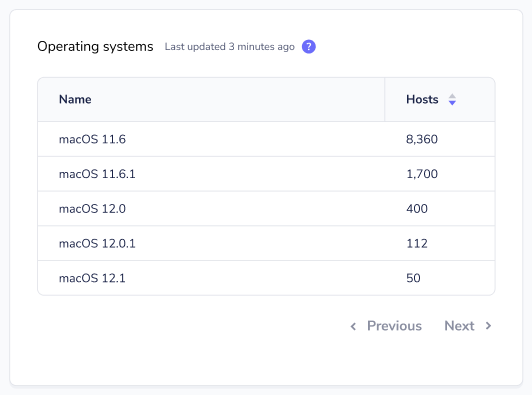Sort by the Hosts column arrows
The image size is (532, 395).
click(452, 99)
